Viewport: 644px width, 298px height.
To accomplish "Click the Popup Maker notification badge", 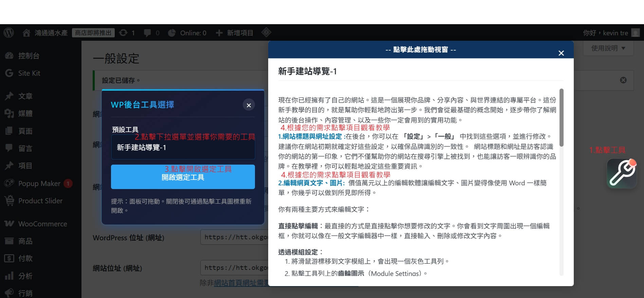I will pos(68,183).
